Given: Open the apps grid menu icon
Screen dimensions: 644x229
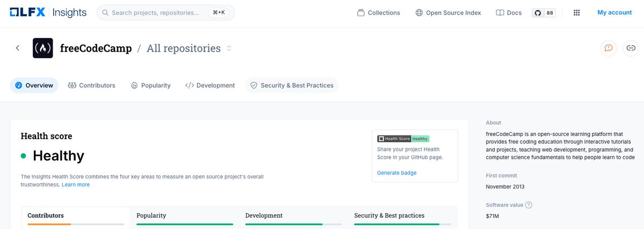Looking at the screenshot, I should (577, 13).
